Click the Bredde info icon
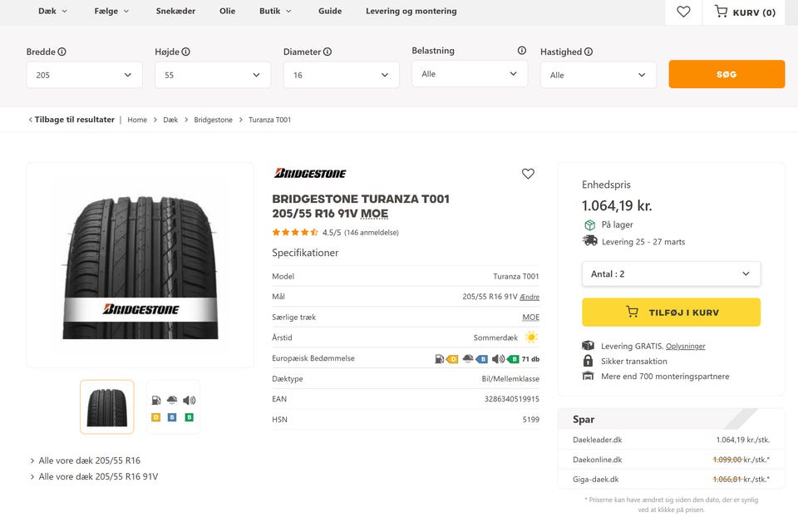The height and width of the screenshot is (532, 798). tap(62, 52)
